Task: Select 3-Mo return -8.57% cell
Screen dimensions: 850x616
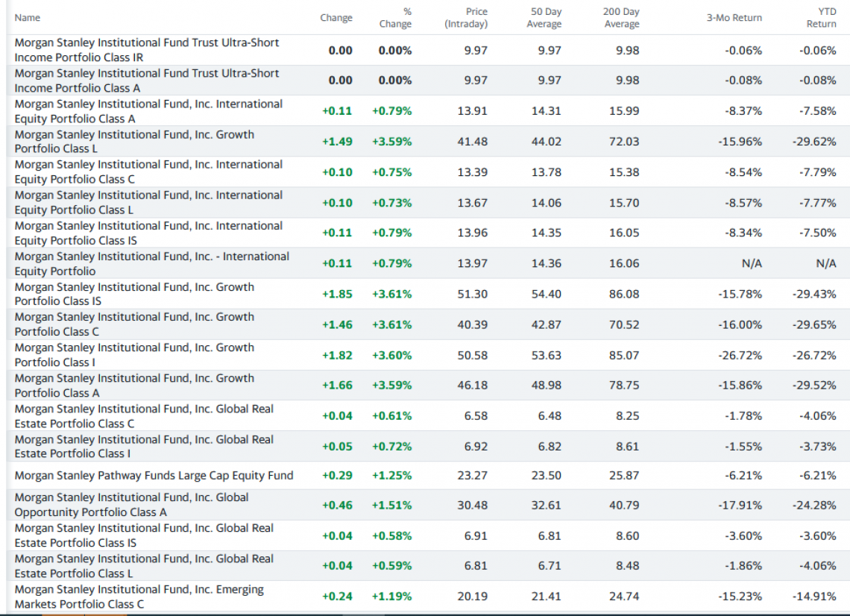Action: (x=743, y=203)
